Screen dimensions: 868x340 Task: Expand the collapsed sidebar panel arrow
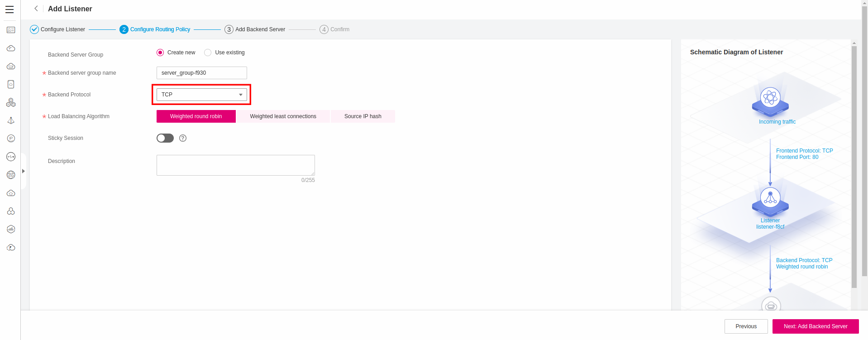coord(24,171)
